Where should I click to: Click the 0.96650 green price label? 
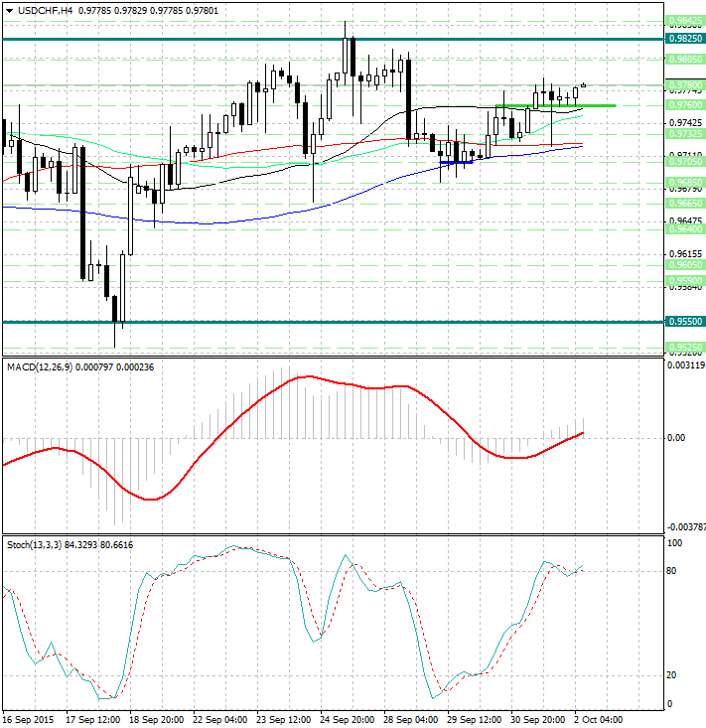click(x=685, y=203)
